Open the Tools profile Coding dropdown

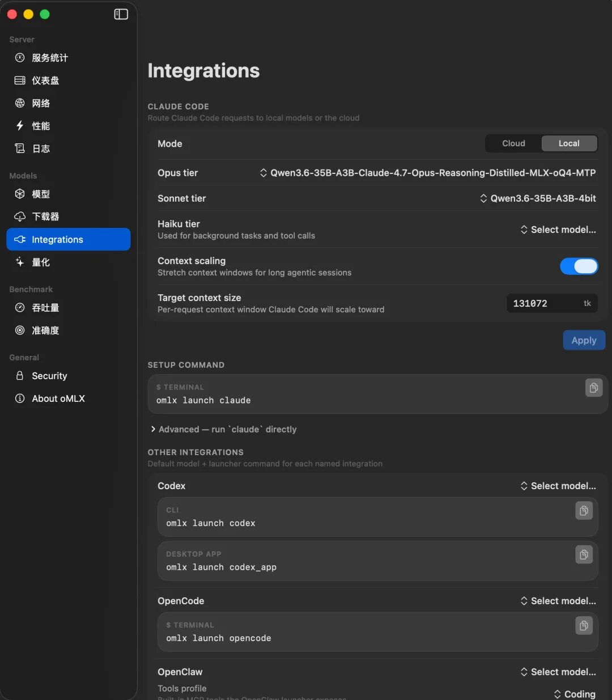pyautogui.click(x=575, y=694)
